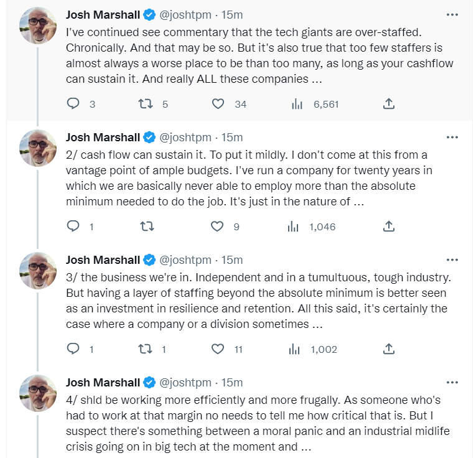Open more options on the 3/ tweet
This screenshot has width=476, height=458.
(x=453, y=259)
